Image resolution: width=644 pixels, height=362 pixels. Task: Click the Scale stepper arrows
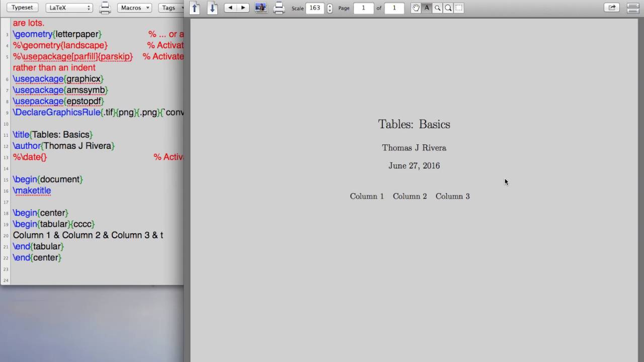[330, 8]
